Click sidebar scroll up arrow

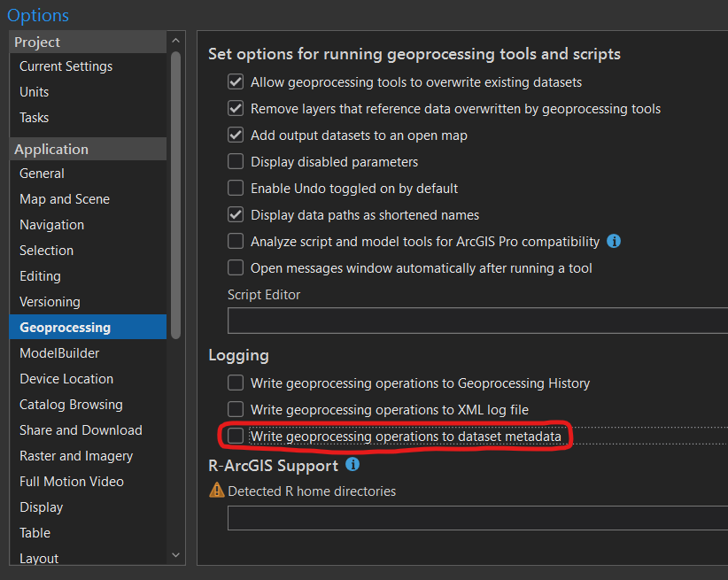(x=175, y=42)
